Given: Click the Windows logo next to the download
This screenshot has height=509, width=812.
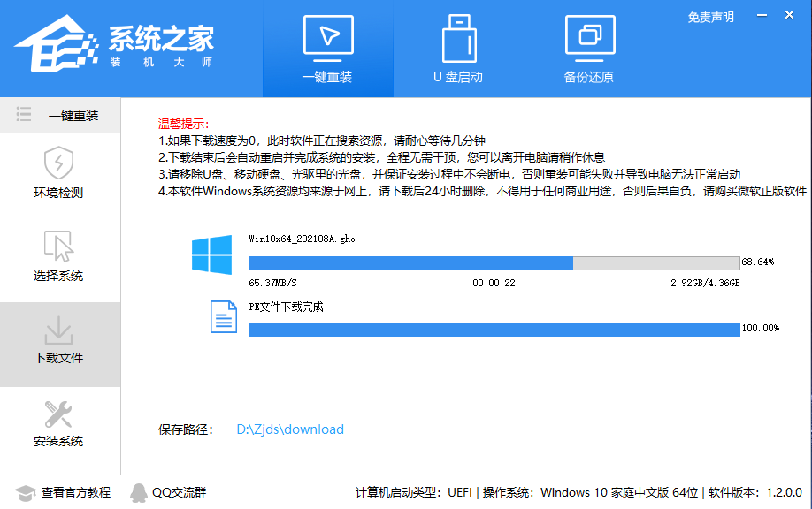Looking at the screenshot, I should click(213, 254).
